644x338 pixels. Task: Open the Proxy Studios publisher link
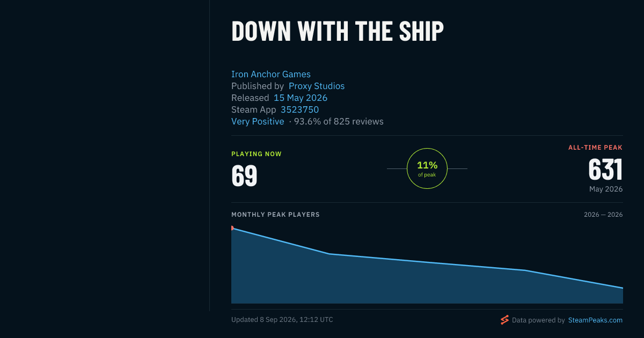point(317,86)
